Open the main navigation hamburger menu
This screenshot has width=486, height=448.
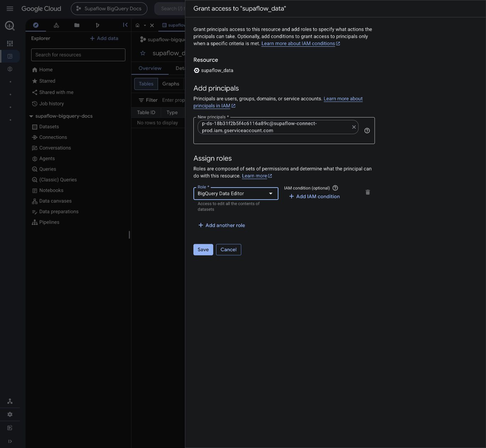(x=10, y=8)
